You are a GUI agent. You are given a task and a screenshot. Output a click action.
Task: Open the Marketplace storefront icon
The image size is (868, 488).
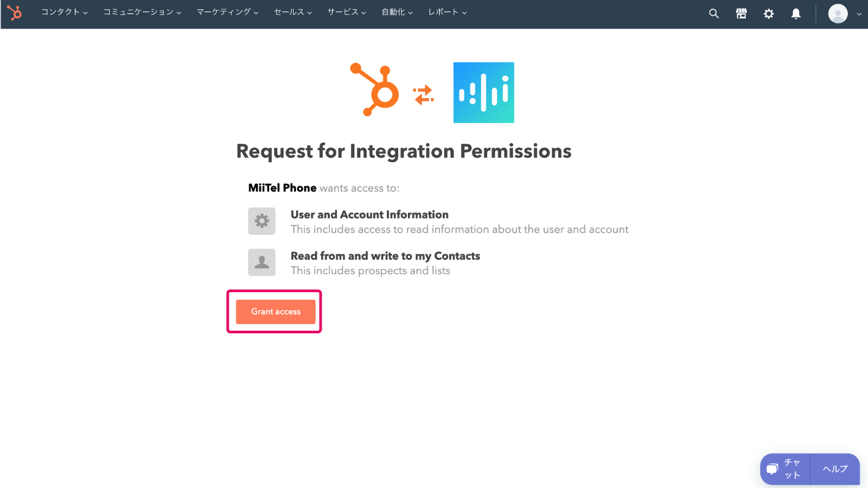point(741,14)
